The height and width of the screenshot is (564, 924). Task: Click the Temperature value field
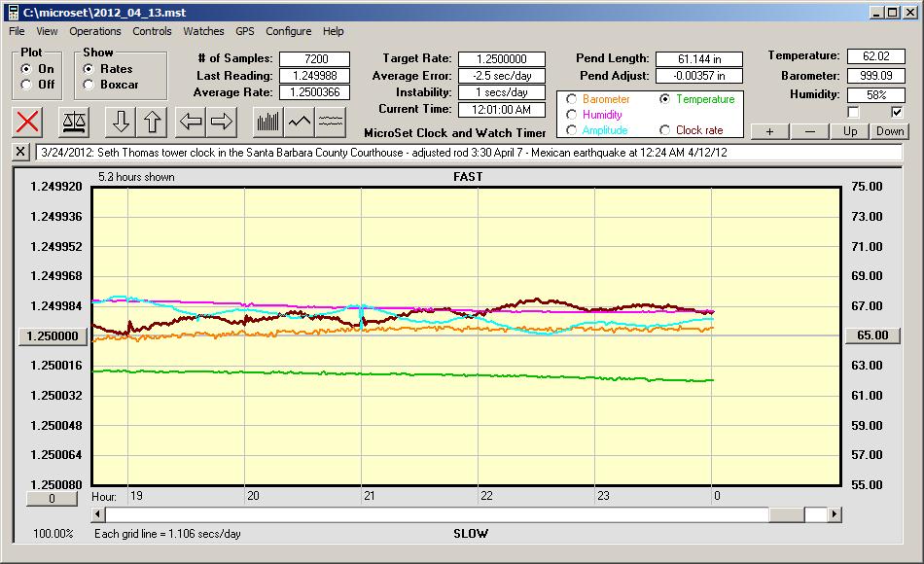click(875, 56)
